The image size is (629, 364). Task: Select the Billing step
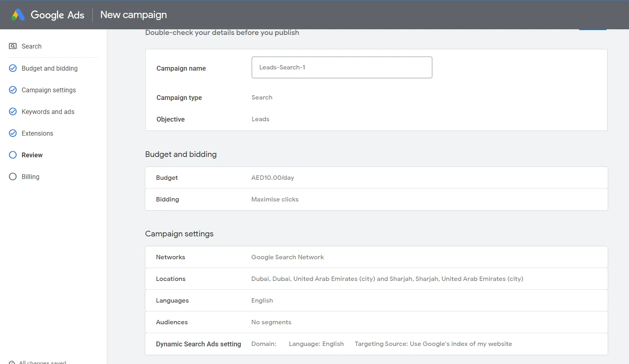point(31,177)
